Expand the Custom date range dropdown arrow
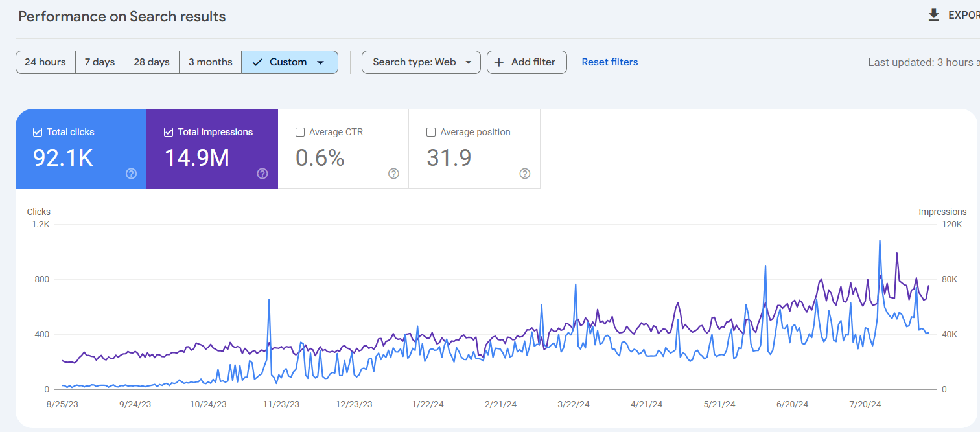 point(320,62)
